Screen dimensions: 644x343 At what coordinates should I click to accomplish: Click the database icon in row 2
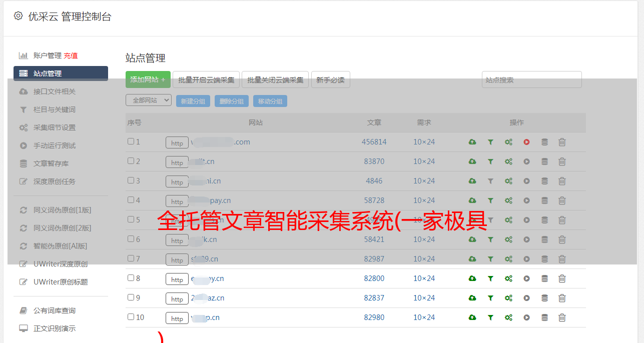[x=544, y=161]
